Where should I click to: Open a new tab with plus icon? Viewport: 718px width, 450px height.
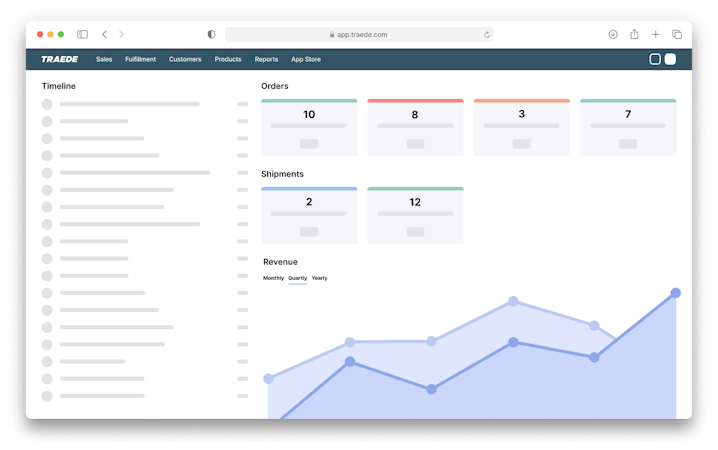click(656, 34)
